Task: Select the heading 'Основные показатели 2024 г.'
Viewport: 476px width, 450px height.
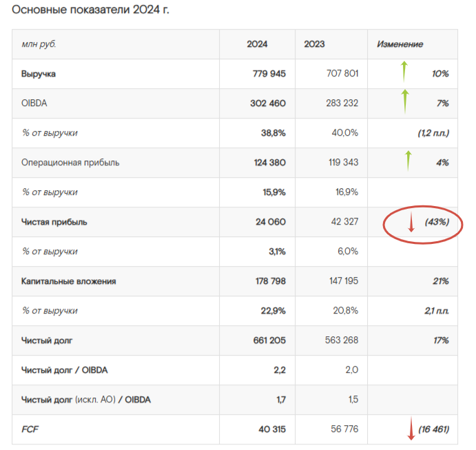Action: 90,10
